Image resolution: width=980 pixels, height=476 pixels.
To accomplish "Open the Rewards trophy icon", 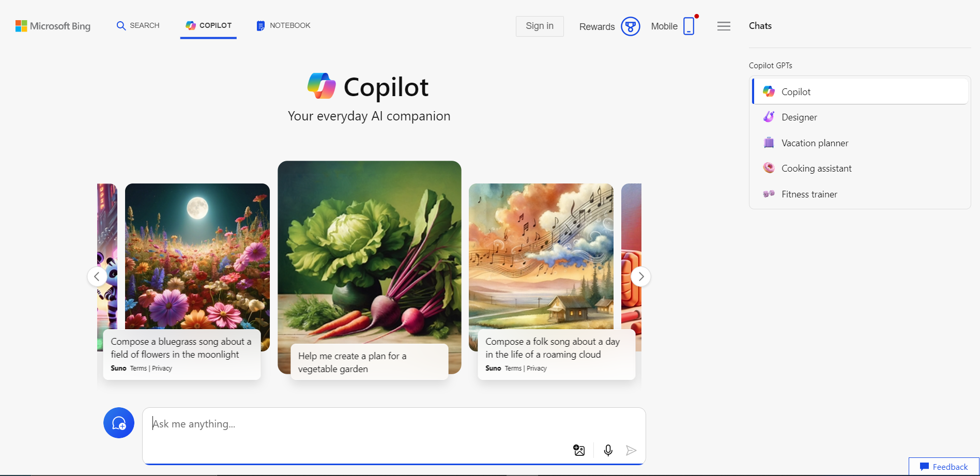I will click(630, 26).
